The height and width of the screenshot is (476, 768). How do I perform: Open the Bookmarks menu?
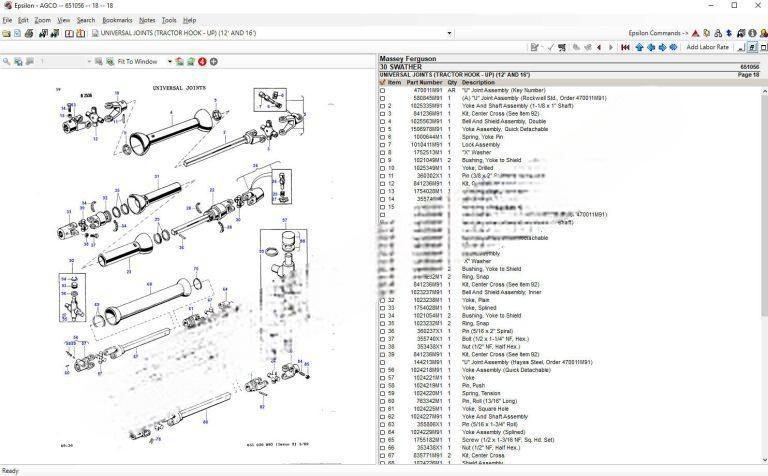click(117, 20)
